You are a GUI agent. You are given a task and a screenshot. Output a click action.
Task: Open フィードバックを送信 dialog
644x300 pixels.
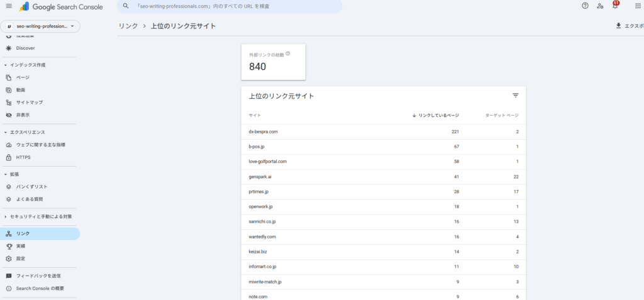tap(40, 275)
